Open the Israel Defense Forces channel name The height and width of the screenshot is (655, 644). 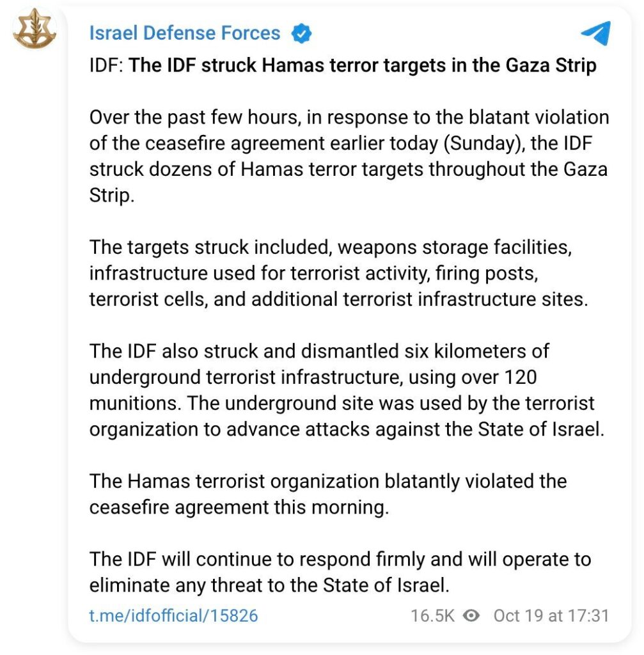(185, 33)
